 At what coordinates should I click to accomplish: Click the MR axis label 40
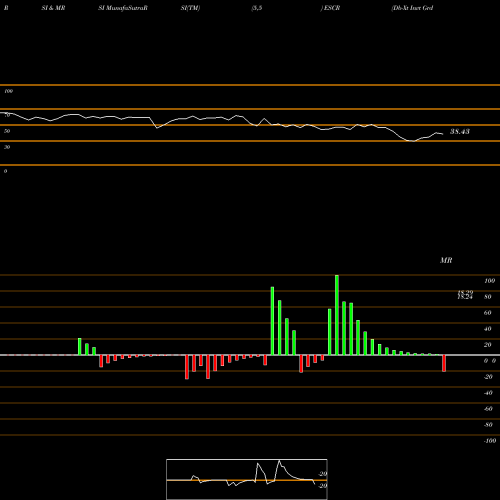point(488,329)
